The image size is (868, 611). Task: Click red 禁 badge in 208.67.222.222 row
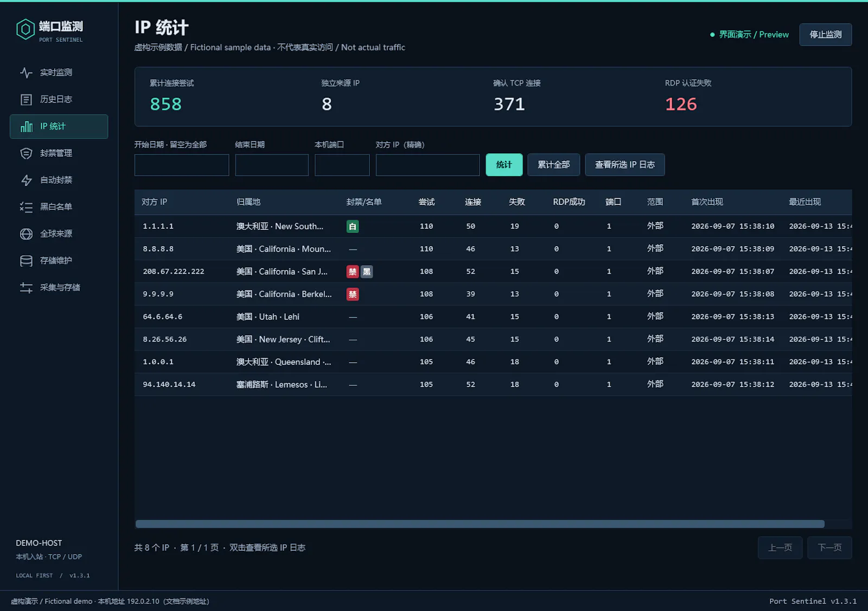(353, 272)
